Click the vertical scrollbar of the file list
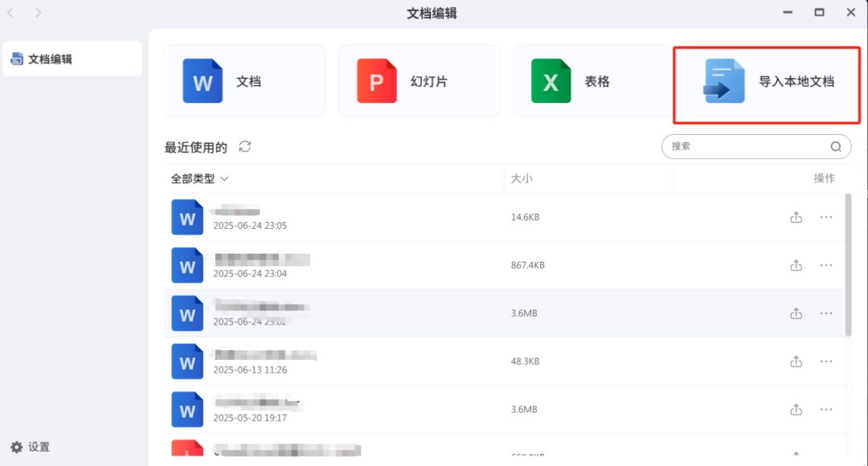868x466 pixels. [x=849, y=265]
